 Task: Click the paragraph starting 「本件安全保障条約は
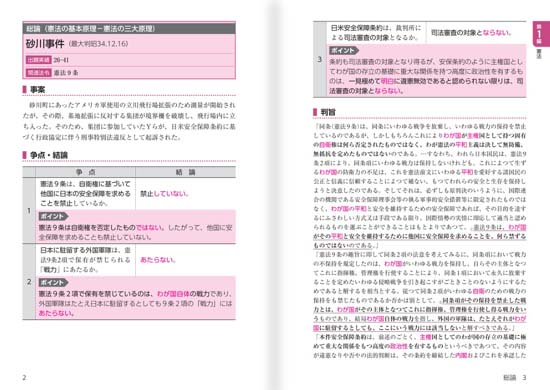click(420, 346)
